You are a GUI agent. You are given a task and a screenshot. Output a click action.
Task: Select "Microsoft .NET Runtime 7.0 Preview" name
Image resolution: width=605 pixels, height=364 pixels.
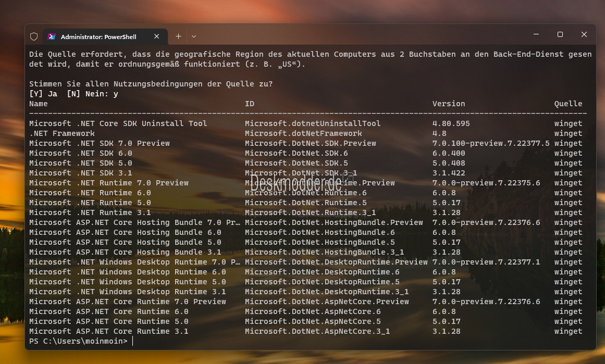[109, 183]
